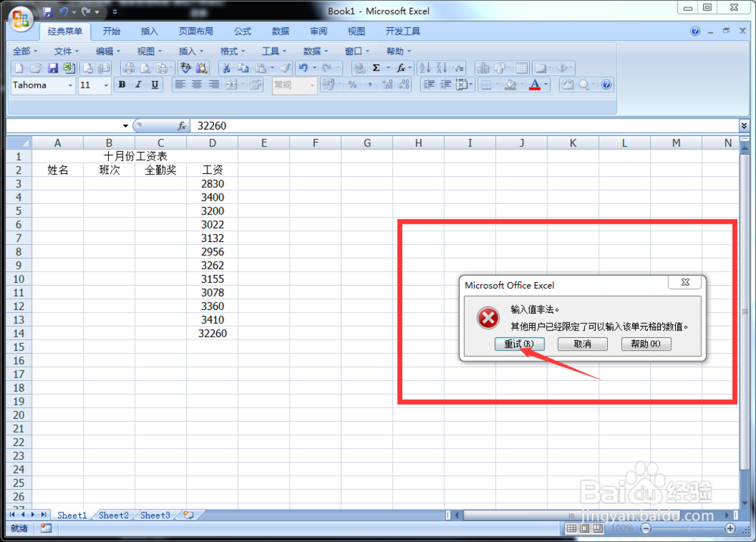
Task: Click the 帮助(H) button in error dialog
Action: coord(646,344)
